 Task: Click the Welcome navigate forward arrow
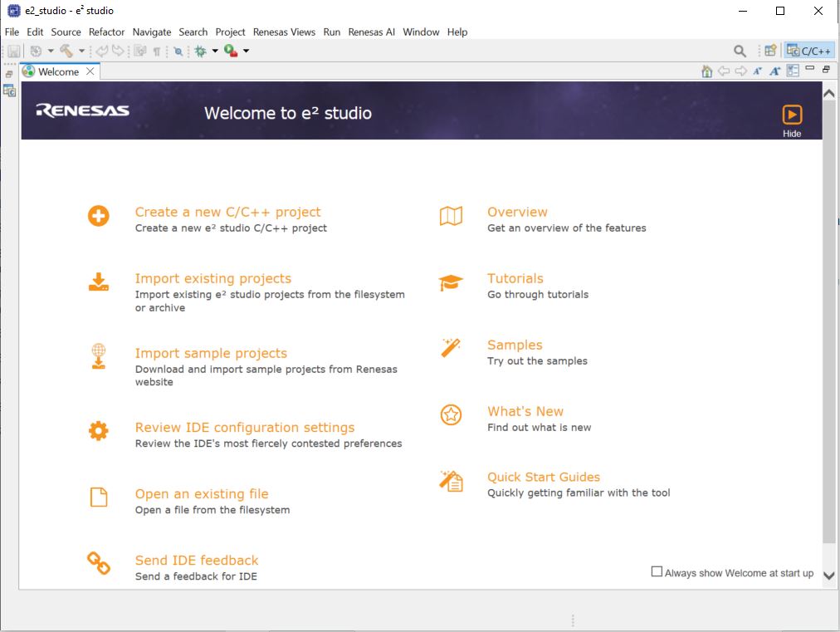(741, 71)
